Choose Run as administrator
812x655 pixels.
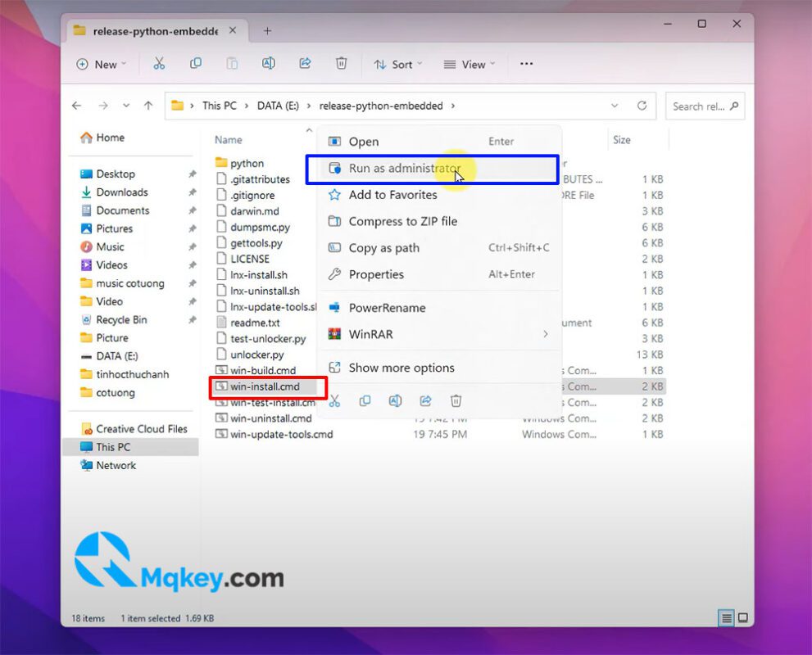(439, 168)
